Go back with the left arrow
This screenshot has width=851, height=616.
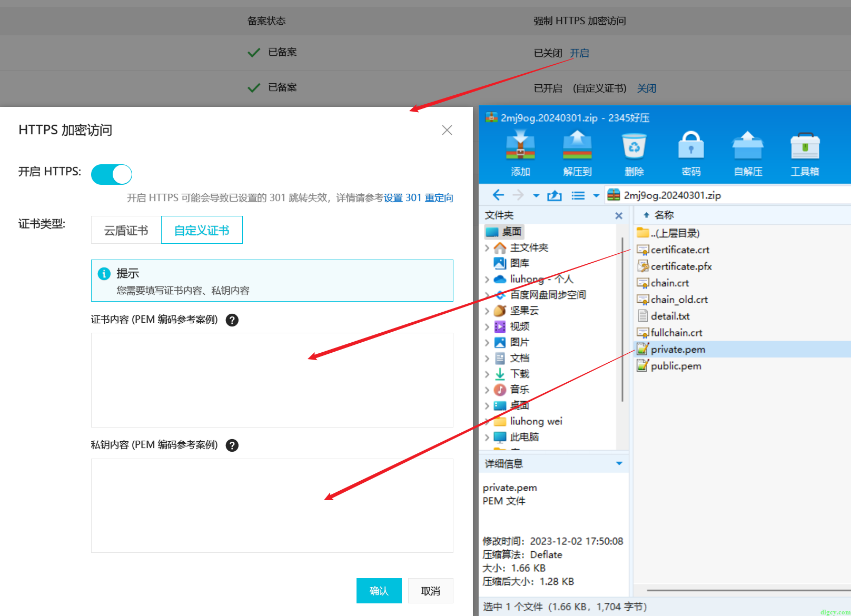[498, 195]
